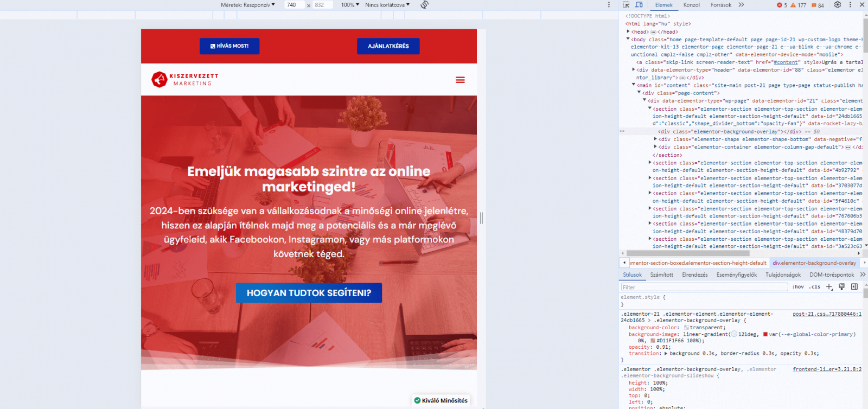This screenshot has height=409, width=868.
Task: Toggle the :hov element state panel
Action: point(798,287)
